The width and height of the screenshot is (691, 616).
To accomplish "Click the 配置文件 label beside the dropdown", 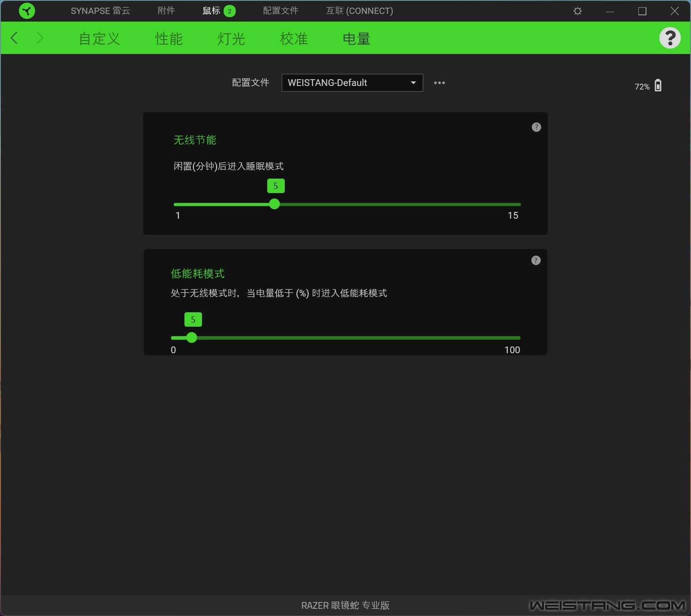I will (251, 83).
